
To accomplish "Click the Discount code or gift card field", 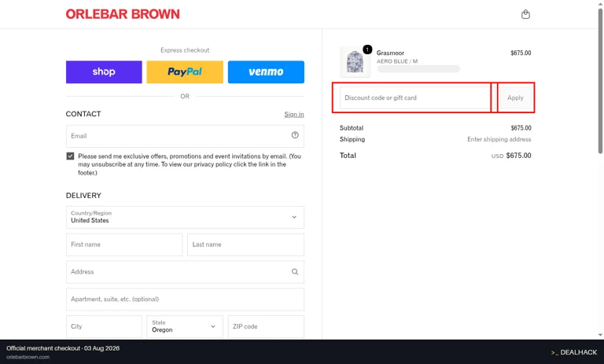I will coord(415,97).
